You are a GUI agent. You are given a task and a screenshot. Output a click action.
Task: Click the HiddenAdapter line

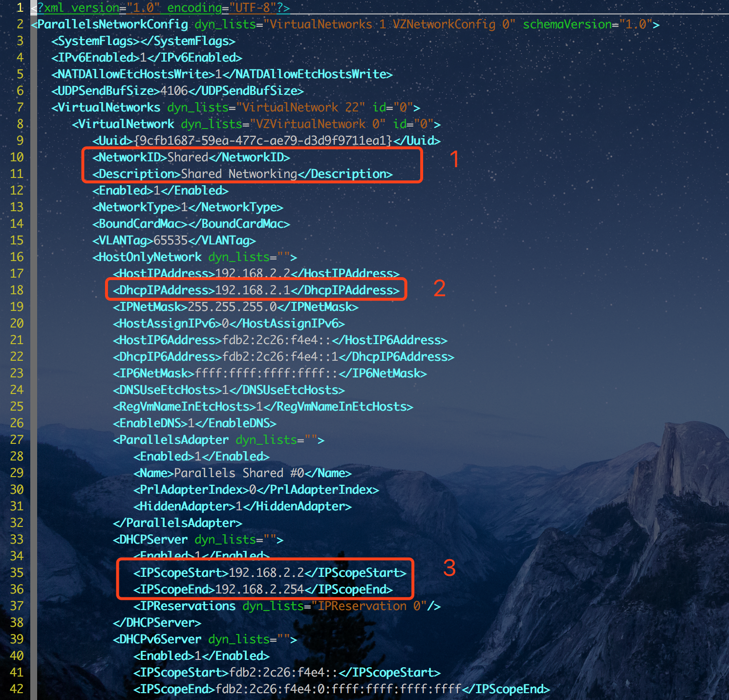243,506
